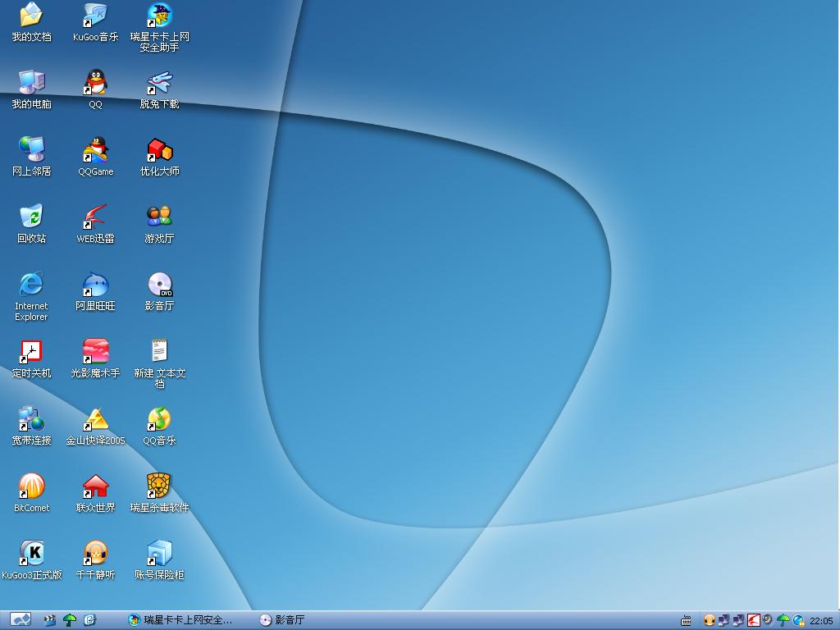Screen dimensions: 840x630
Task: Click the system clock showing 22:05
Action: coord(821,621)
